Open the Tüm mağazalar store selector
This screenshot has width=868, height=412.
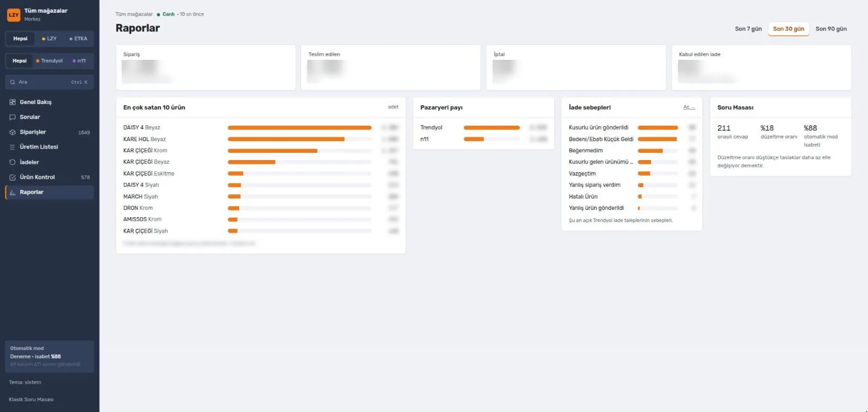pos(49,15)
